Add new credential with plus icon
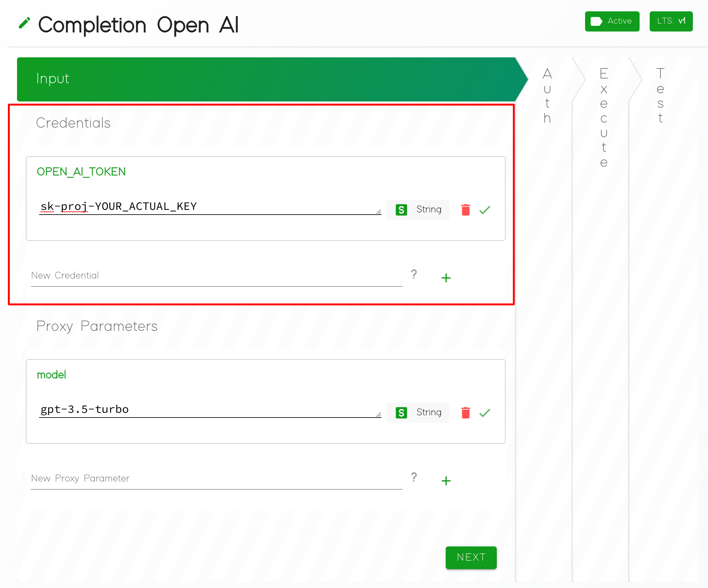 click(x=446, y=278)
